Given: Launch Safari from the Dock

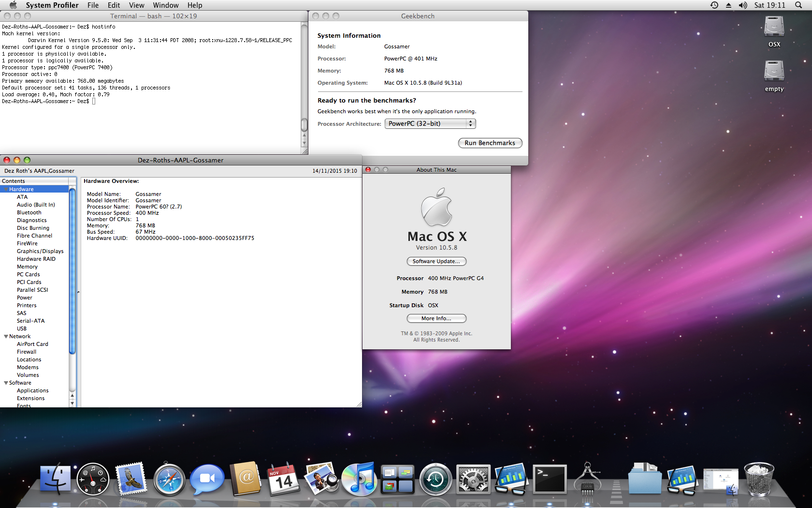Looking at the screenshot, I should coord(169,479).
